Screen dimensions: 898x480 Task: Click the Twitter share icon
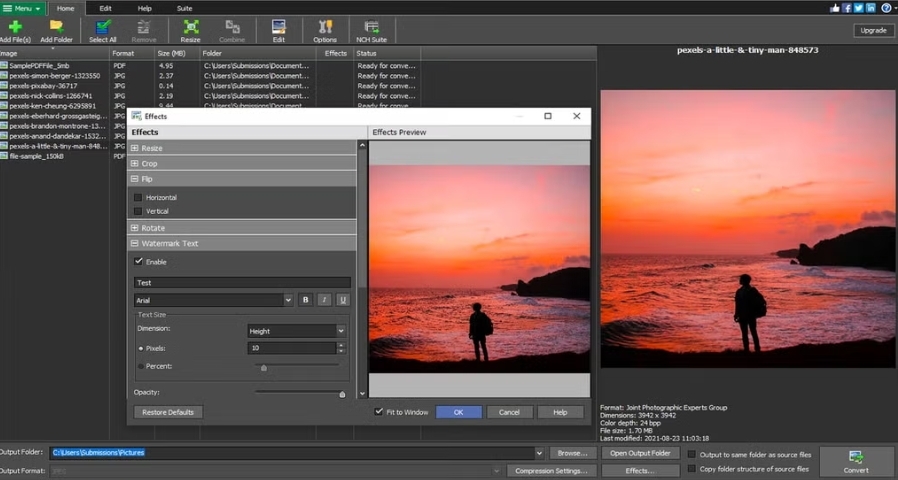click(858, 8)
